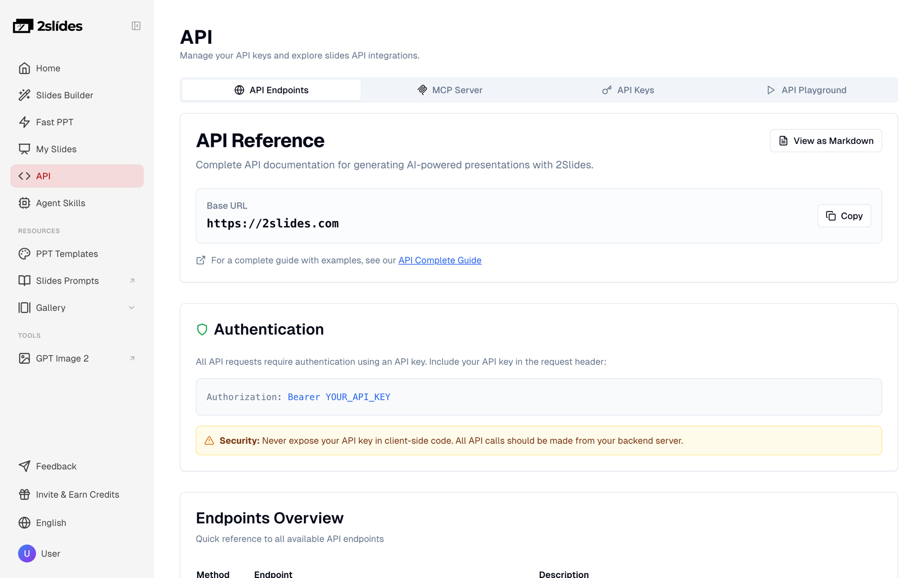Screen dimensions: 924x578
Task: Click the Method column header
Action: [213, 574]
